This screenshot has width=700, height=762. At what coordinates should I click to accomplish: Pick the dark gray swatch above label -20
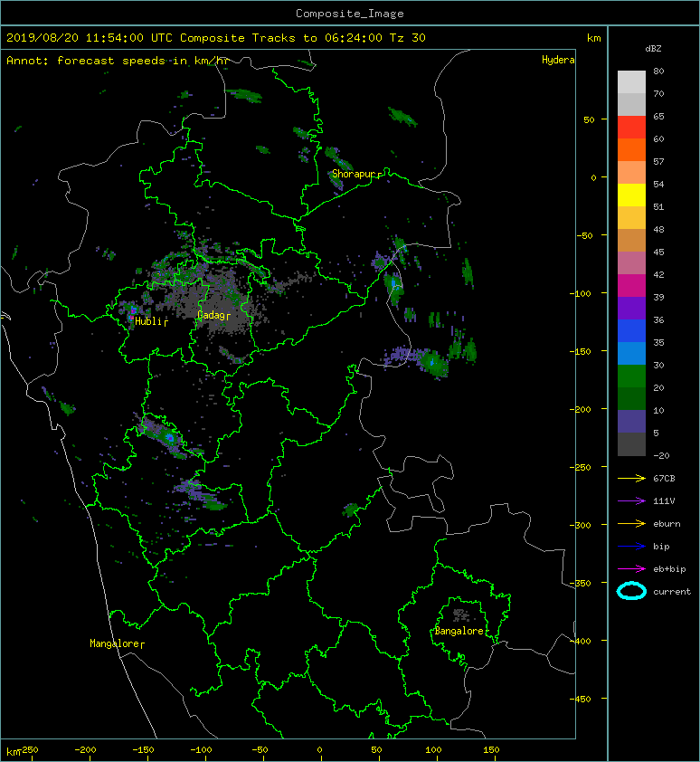631,444
